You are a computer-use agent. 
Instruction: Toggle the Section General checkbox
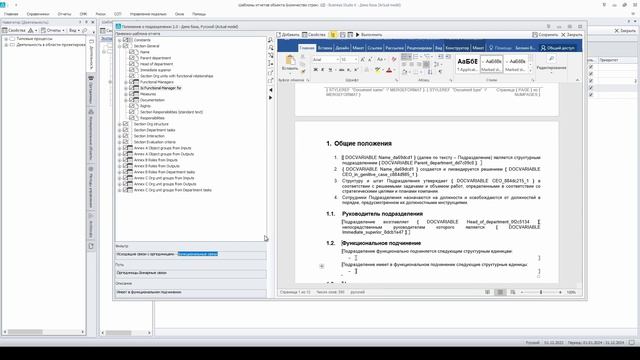click(125, 46)
